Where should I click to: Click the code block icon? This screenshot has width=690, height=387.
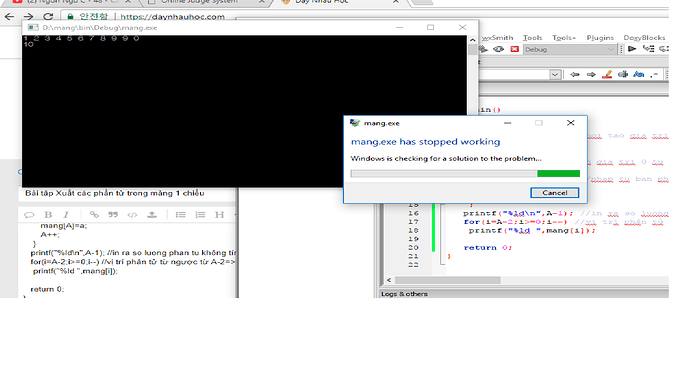[x=132, y=214]
